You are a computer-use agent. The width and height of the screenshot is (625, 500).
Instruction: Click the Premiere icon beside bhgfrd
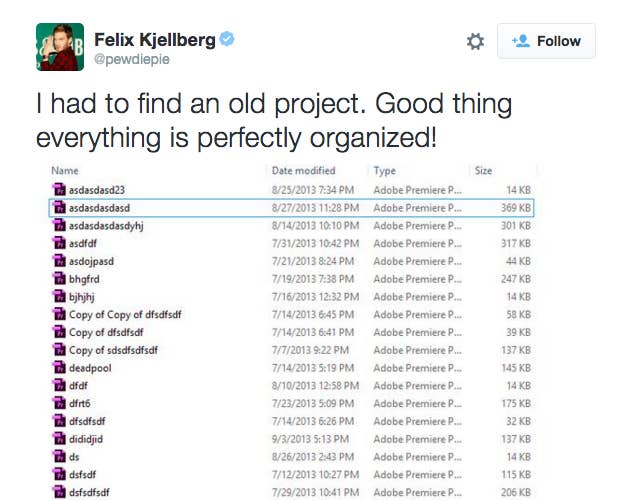pyautogui.click(x=58, y=279)
